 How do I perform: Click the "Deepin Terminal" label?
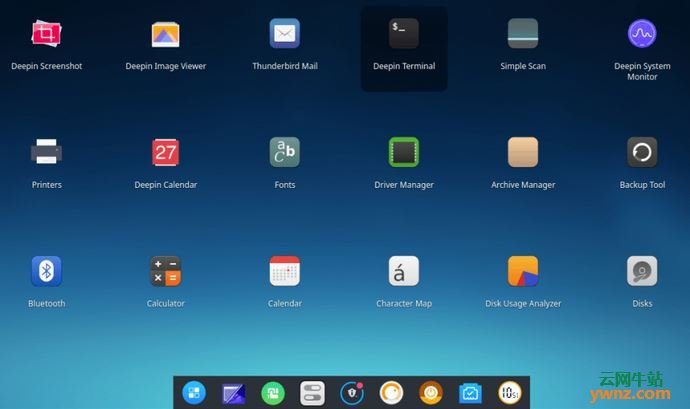coord(404,66)
